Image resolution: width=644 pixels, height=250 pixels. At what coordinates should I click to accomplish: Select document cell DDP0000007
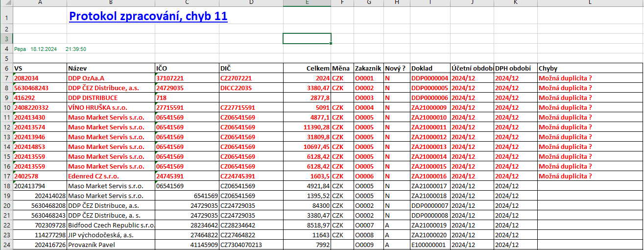(x=430, y=205)
